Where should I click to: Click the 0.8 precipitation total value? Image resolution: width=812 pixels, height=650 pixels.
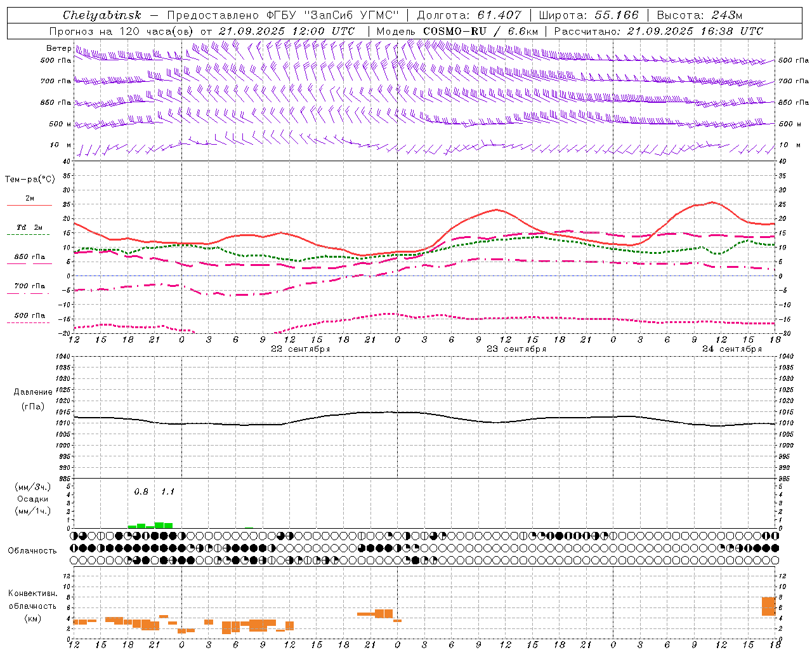[x=141, y=491]
